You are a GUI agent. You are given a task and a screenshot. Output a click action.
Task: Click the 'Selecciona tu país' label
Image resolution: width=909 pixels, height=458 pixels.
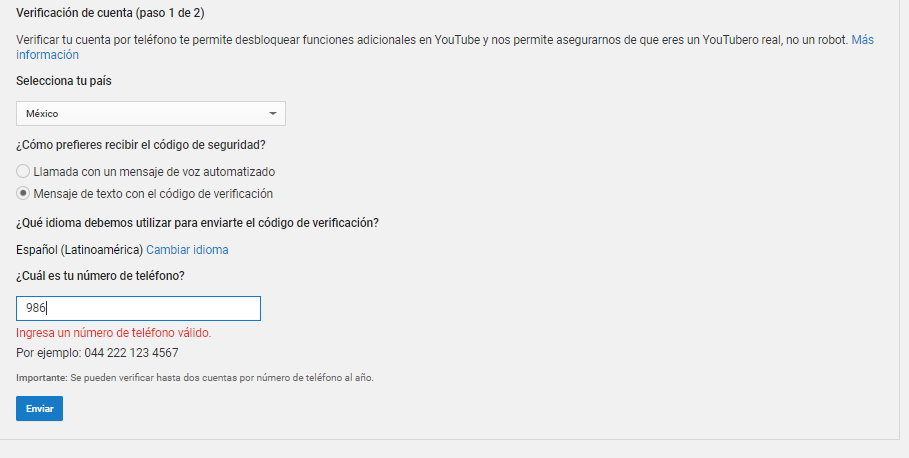64,81
